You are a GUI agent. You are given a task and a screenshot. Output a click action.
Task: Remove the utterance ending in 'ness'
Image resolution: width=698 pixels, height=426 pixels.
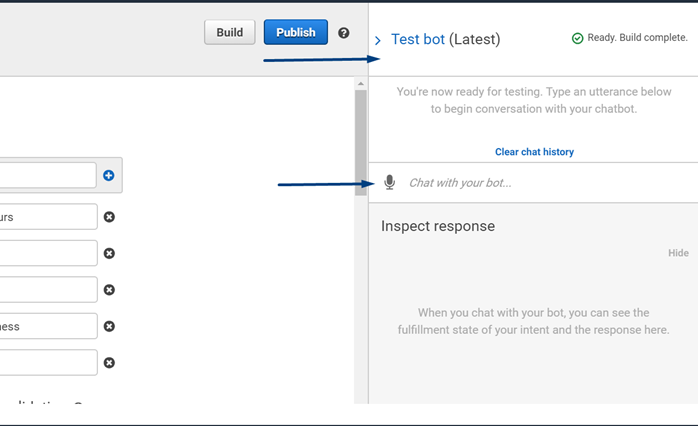coord(109,326)
